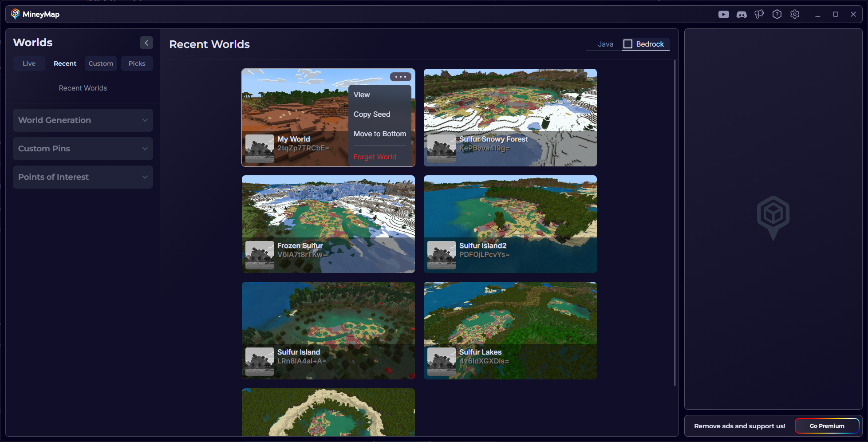The height and width of the screenshot is (442, 868).
Task: Click the Sulfur Lakes small icon
Action: [x=442, y=362]
